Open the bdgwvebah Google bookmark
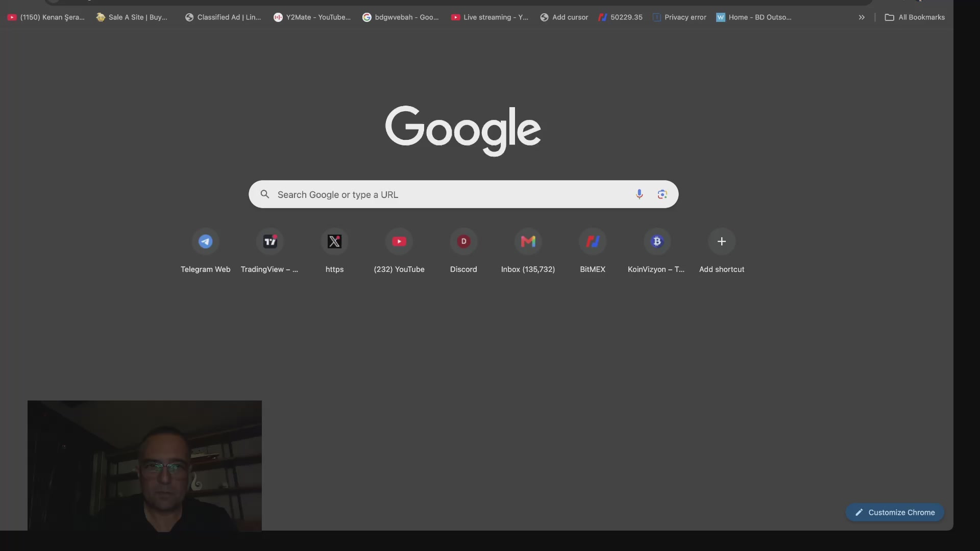This screenshot has height=551, width=980. click(401, 17)
